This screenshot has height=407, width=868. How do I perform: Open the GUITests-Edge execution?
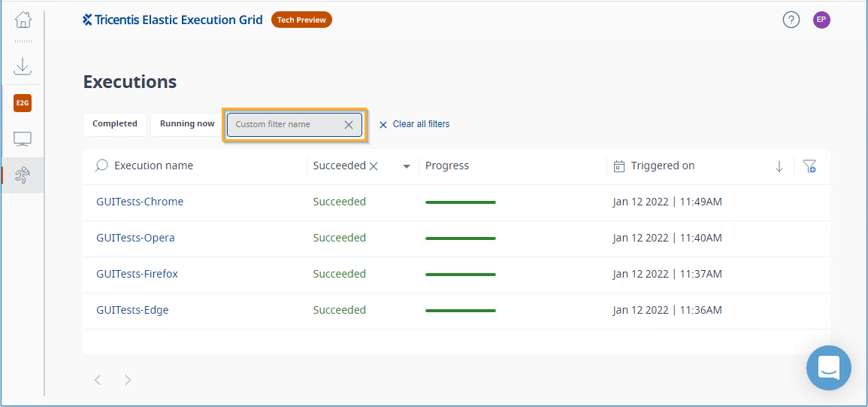tap(132, 310)
